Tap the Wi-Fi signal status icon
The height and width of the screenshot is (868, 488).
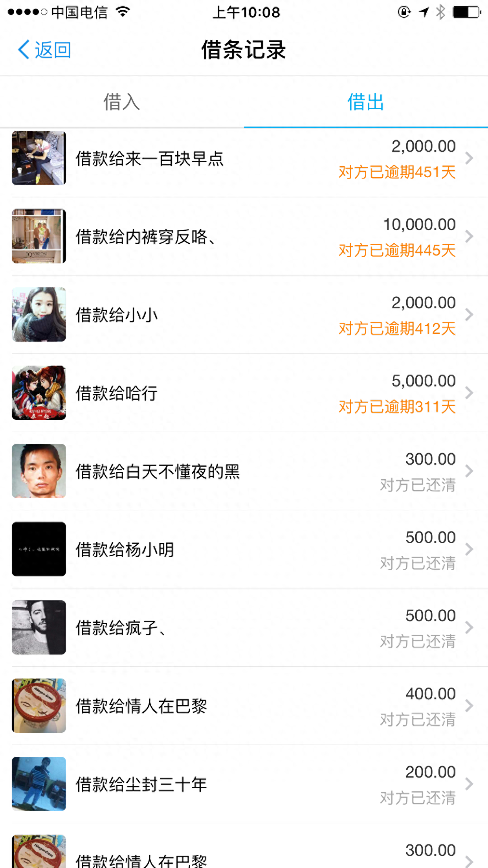(123, 12)
